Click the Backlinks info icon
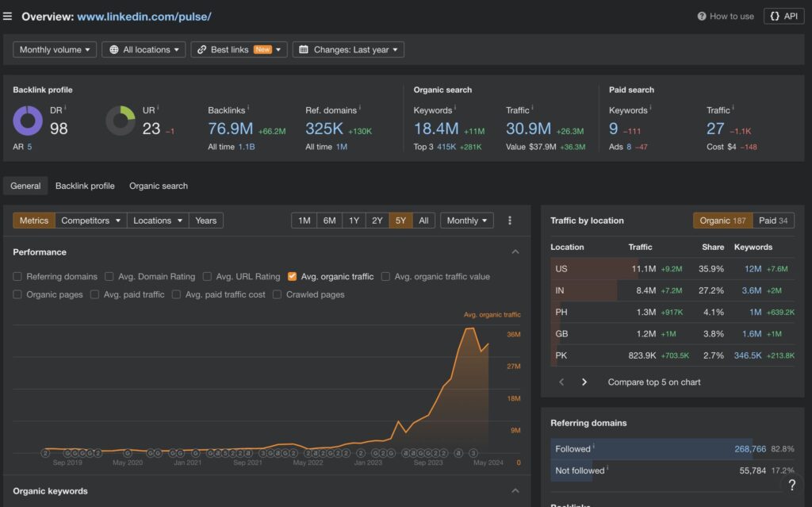This screenshot has width=812, height=507. [248, 108]
